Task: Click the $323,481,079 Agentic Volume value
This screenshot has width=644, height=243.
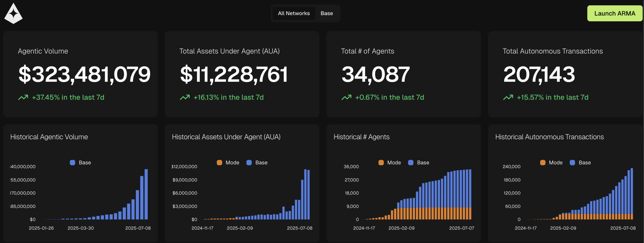Action: 84,74
